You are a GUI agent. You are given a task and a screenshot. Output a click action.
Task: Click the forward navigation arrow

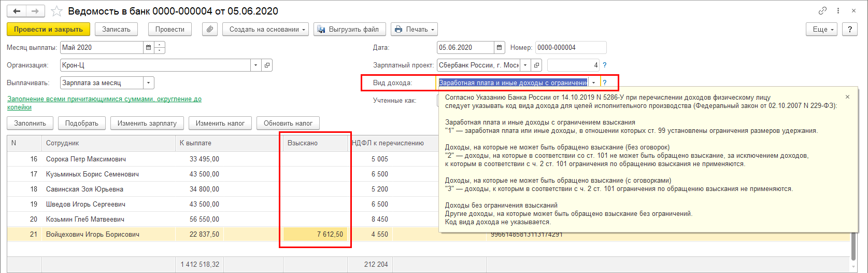pos(35,11)
